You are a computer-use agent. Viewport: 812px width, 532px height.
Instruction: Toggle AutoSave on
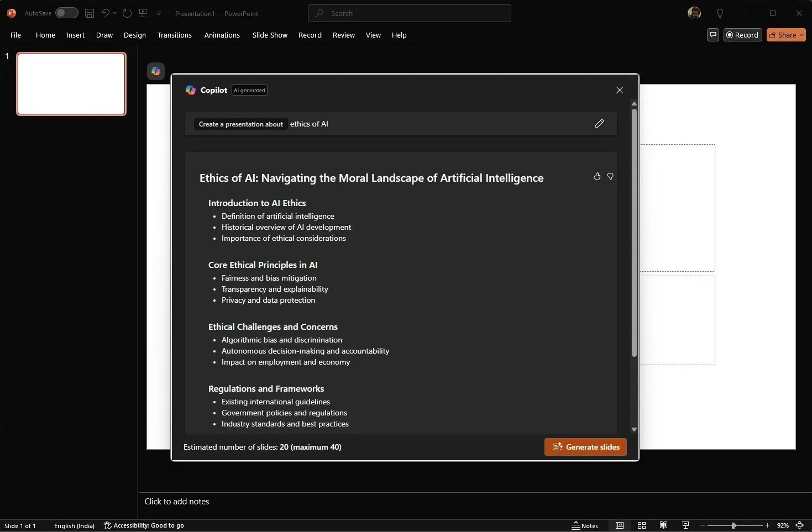tap(66, 13)
